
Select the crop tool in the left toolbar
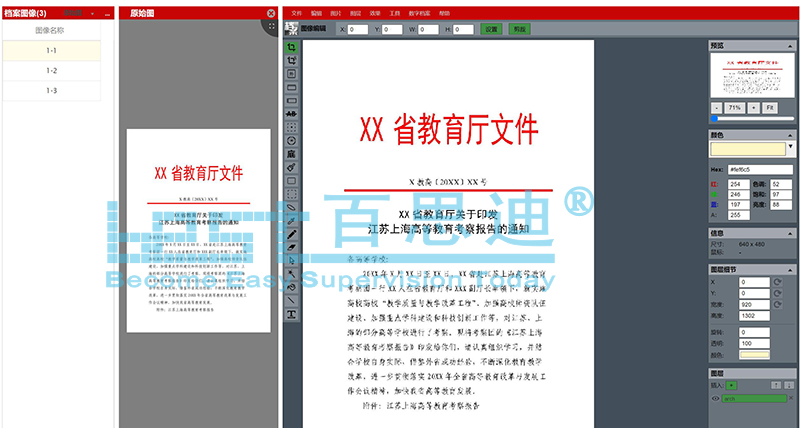pyautogui.click(x=291, y=47)
